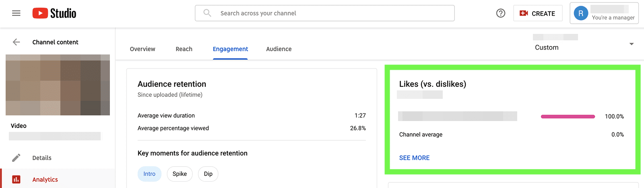Click the search magnifier icon
The height and width of the screenshot is (188, 644).
point(207,13)
